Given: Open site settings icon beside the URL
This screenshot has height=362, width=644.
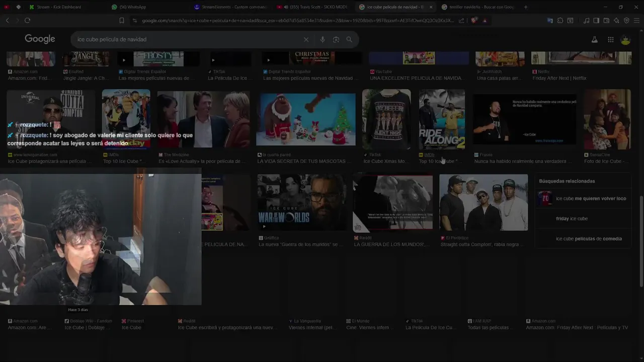Looking at the screenshot, I should (x=134, y=21).
